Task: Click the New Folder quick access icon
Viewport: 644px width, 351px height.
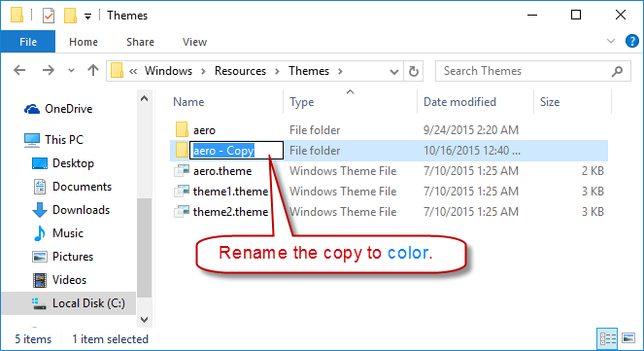Action: click(70, 16)
